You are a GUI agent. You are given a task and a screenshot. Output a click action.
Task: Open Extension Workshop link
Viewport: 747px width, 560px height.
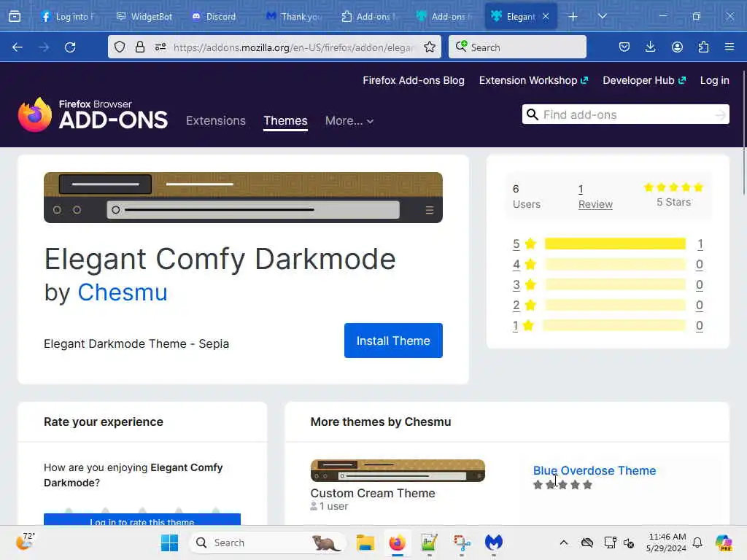[533, 80]
